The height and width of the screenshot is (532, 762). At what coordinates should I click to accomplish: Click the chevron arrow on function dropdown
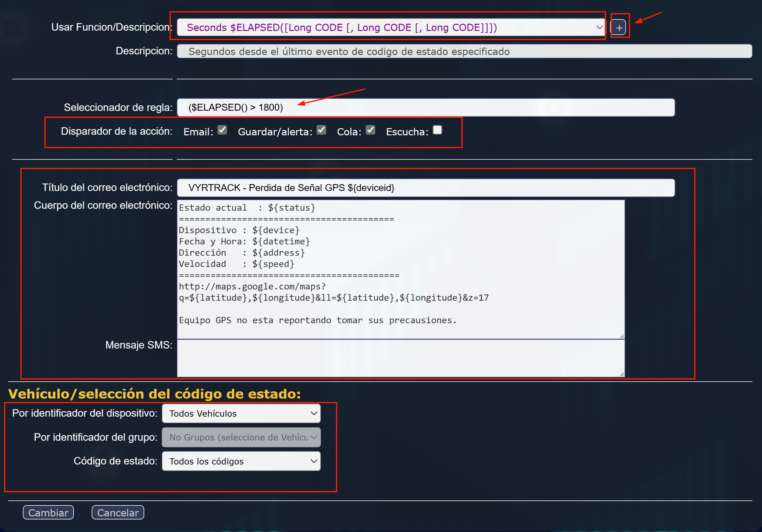[599, 28]
